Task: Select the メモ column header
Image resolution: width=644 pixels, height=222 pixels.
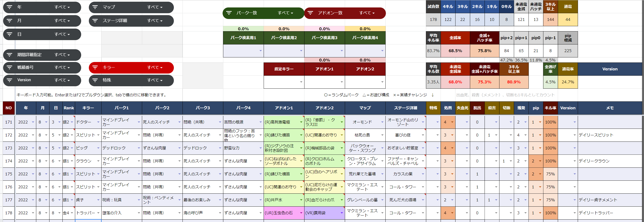Action: 610,108
